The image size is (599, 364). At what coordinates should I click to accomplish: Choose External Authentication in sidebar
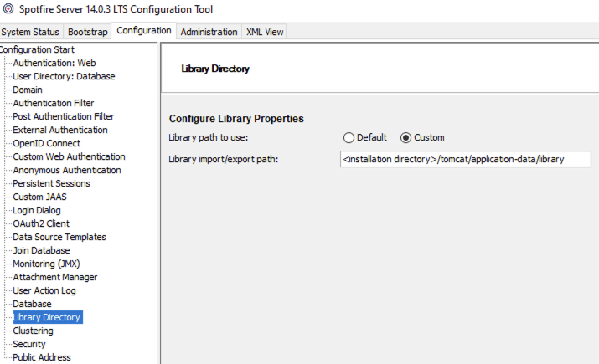coord(60,130)
